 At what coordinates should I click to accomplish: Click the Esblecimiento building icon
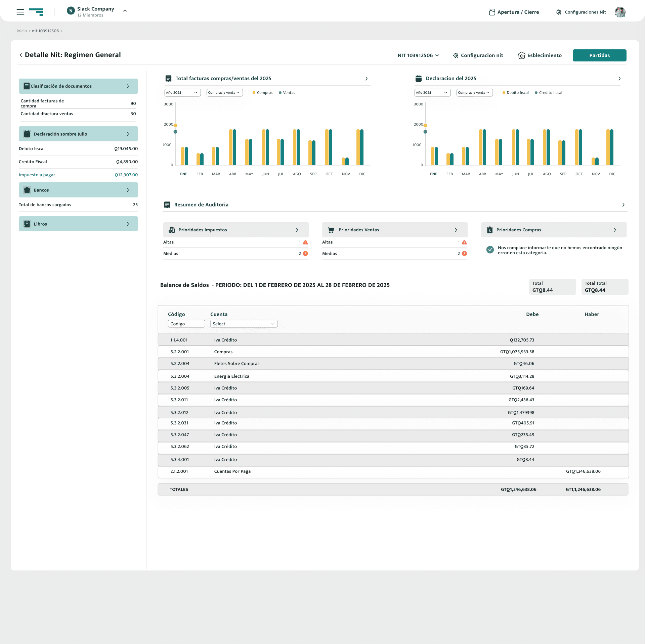pyautogui.click(x=521, y=55)
